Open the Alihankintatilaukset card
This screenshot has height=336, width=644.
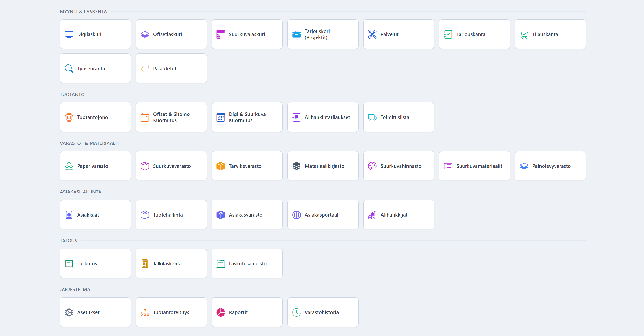[323, 117]
